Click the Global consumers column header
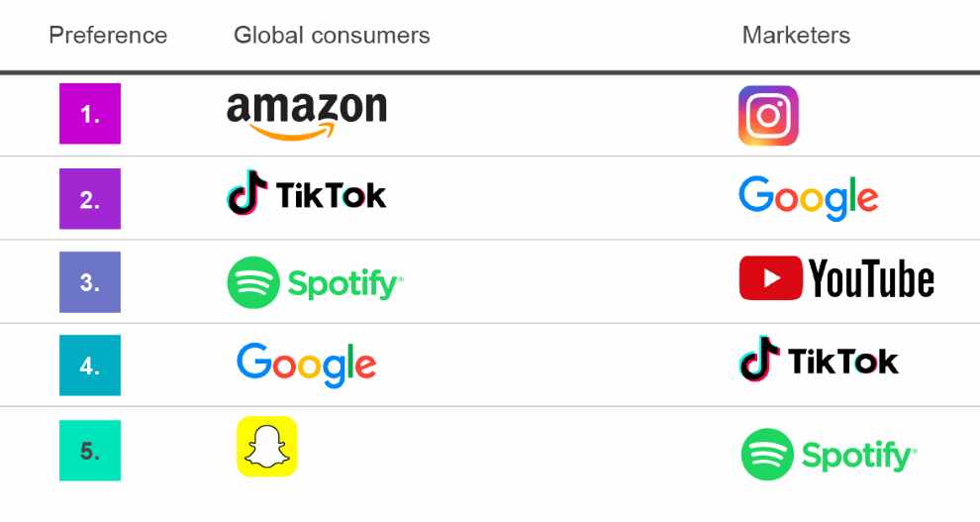 click(x=332, y=35)
